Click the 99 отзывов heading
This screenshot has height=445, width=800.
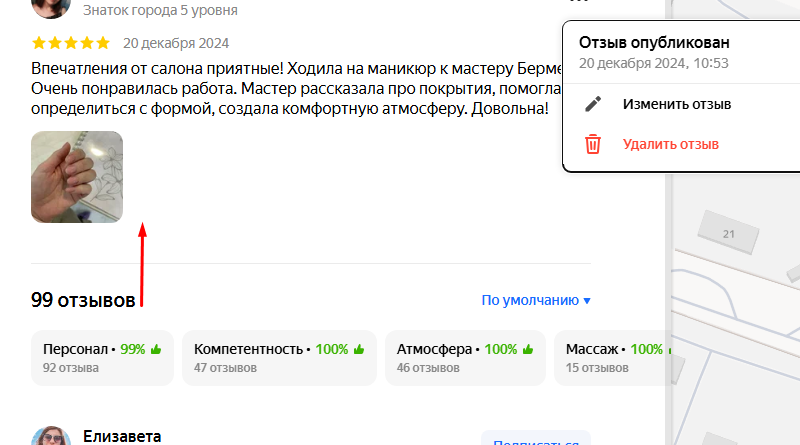83,300
